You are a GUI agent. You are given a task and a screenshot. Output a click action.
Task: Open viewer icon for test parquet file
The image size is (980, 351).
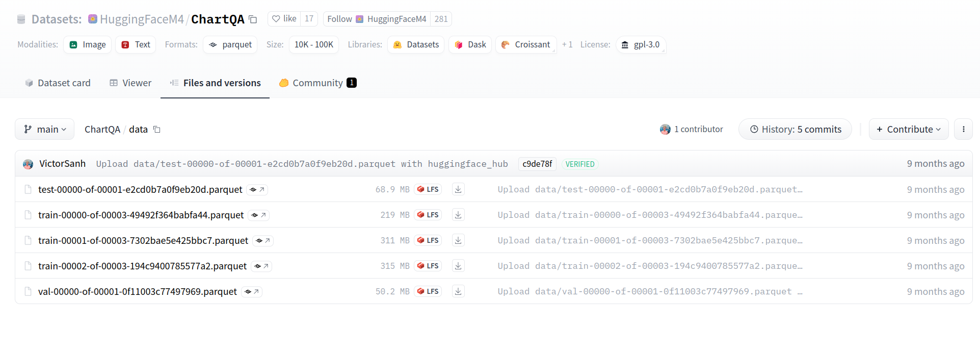257,189
